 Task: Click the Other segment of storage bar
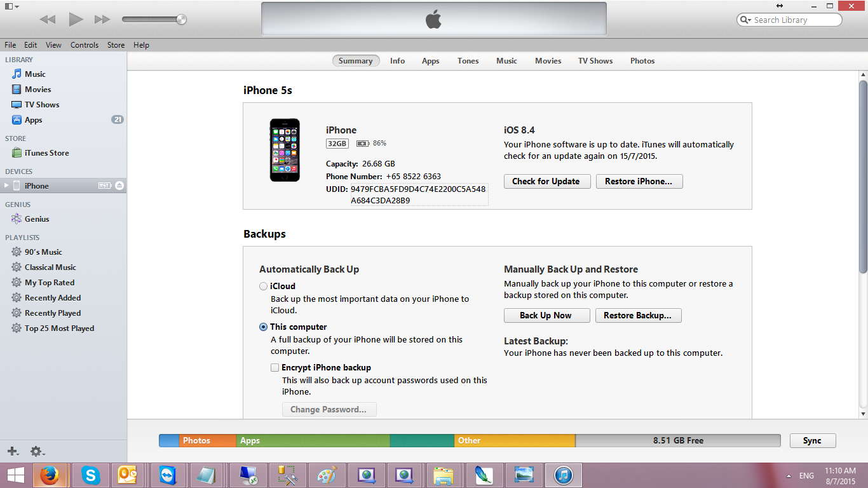coord(515,440)
